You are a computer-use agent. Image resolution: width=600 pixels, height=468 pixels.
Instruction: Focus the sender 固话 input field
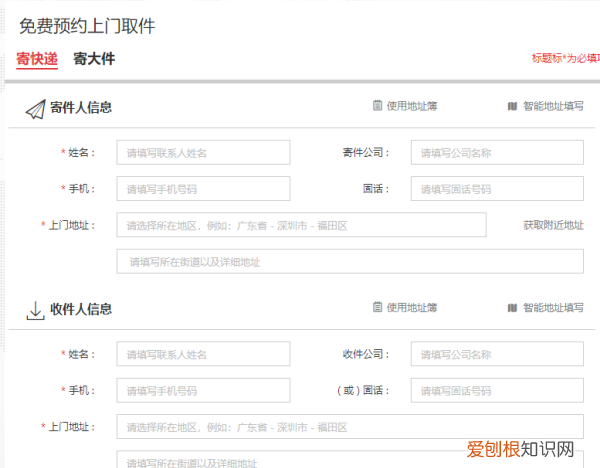tap(497, 188)
